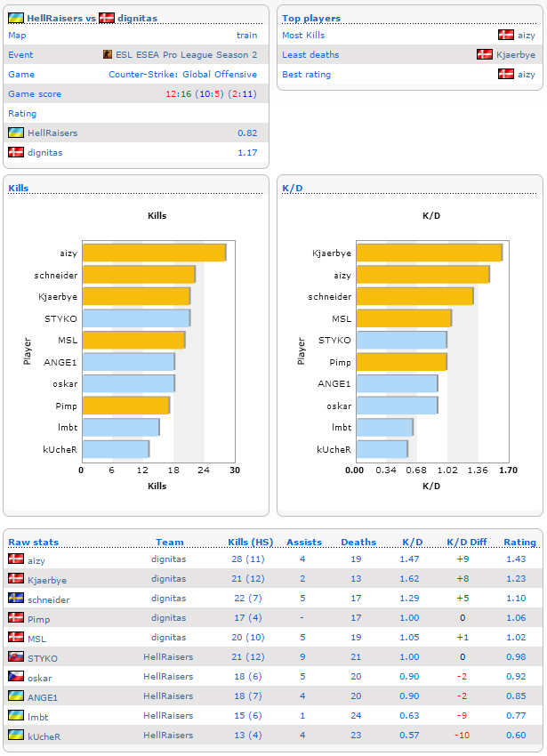Image resolution: width=547 pixels, height=756 pixels.
Task: Click the flag beside aizy in Most Kills
Action: click(506, 35)
